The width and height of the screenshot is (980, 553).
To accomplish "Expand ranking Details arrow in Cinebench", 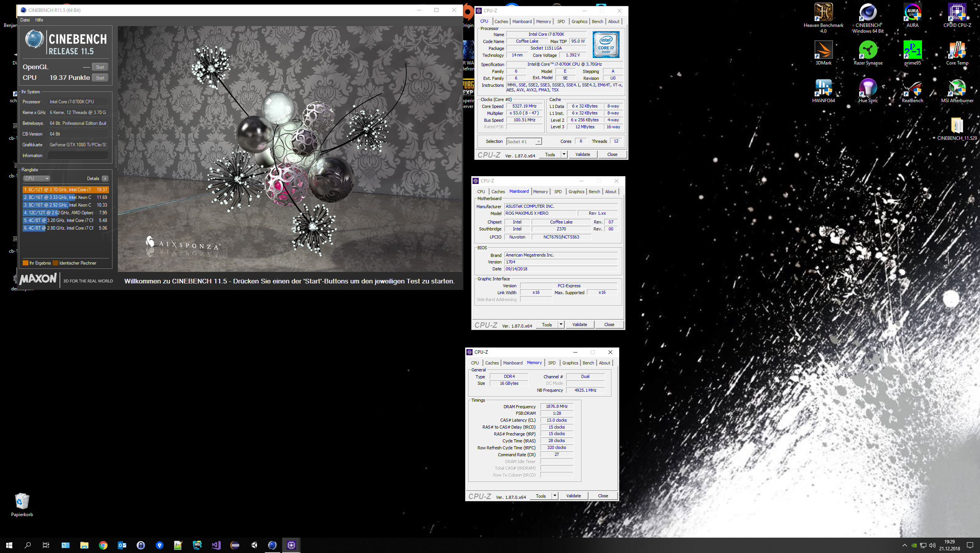I will click(x=105, y=179).
